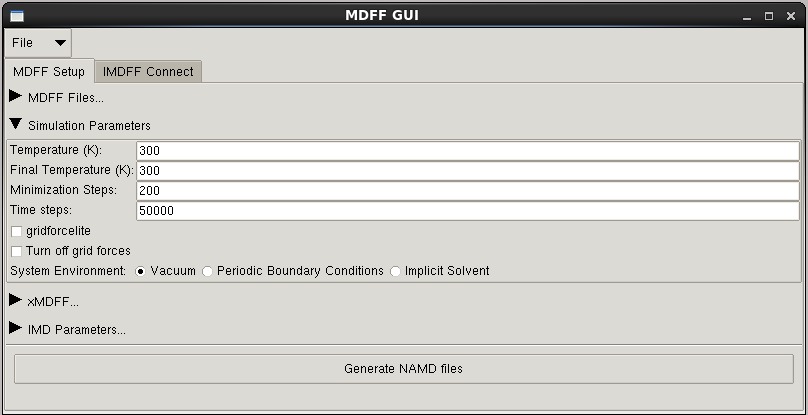Viewport: 808px width, 415px height.
Task: Click Generate NAMD files button
Action: 403,368
